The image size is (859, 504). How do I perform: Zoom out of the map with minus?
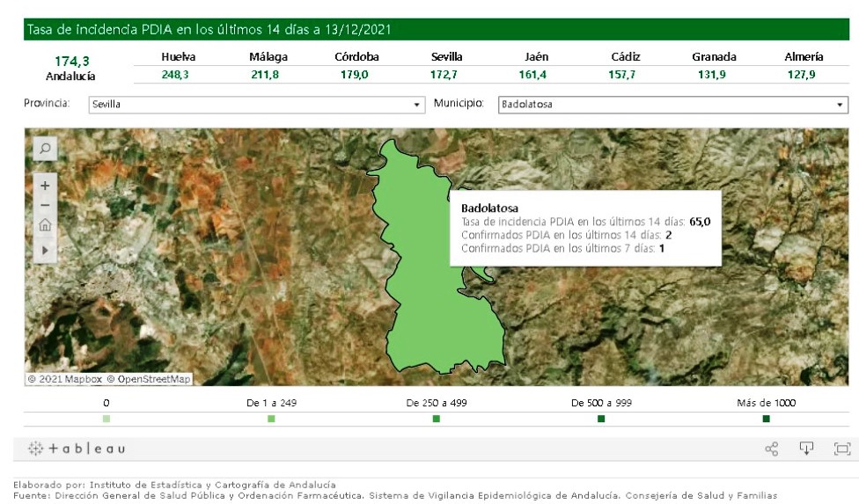click(x=45, y=206)
